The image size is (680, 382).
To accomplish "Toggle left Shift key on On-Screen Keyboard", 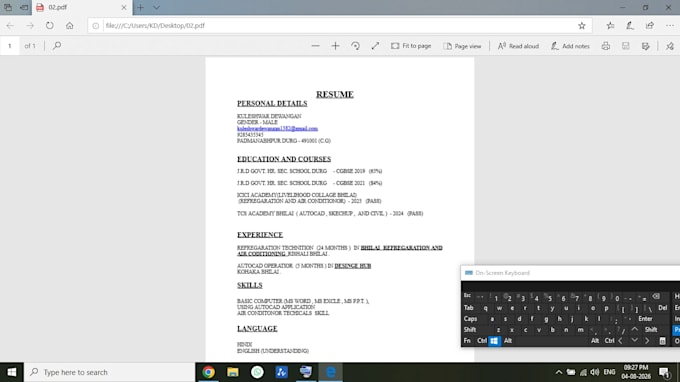I will pyautogui.click(x=470, y=330).
